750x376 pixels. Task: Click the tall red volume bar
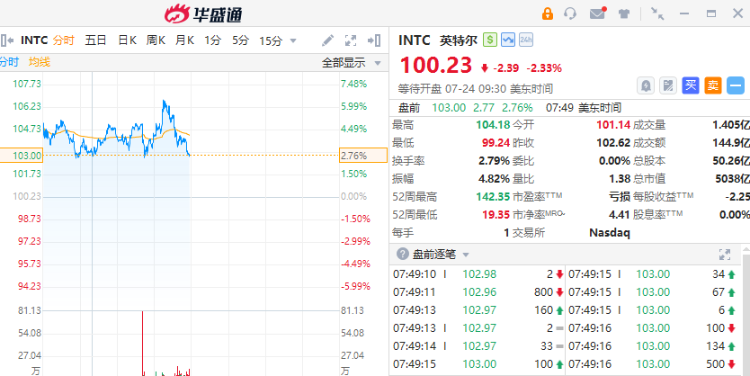pyautogui.click(x=143, y=343)
